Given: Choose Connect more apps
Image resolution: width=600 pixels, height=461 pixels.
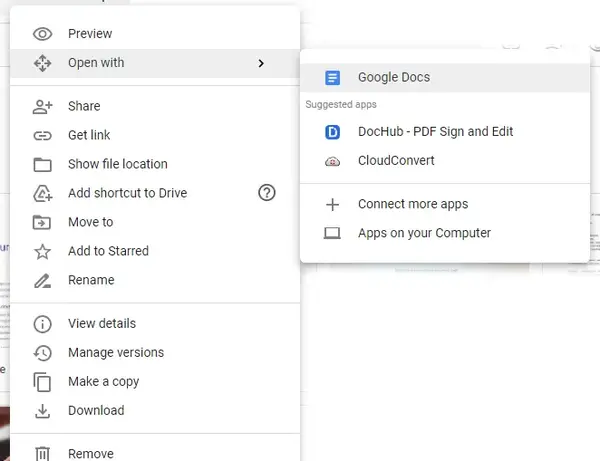Looking at the screenshot, I should [x=445, y=205].
